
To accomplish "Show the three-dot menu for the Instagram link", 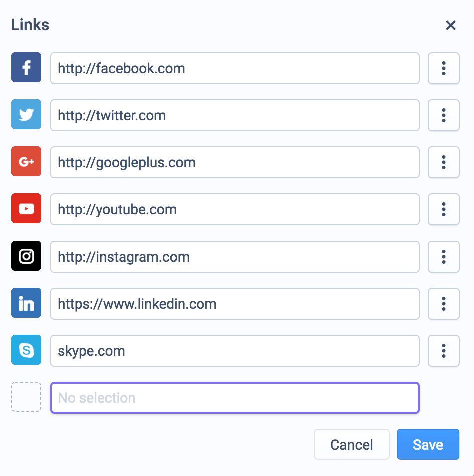I will (x=443, y=257).
